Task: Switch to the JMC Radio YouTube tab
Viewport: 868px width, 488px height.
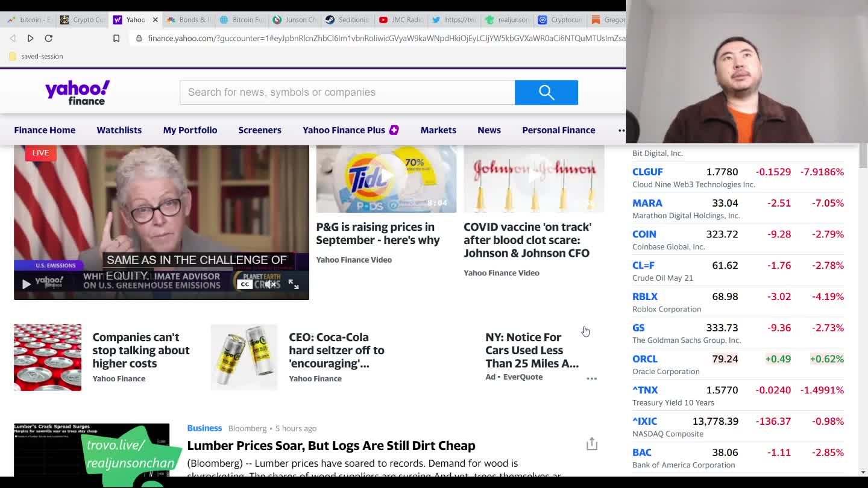Action: tap(401, 20)
